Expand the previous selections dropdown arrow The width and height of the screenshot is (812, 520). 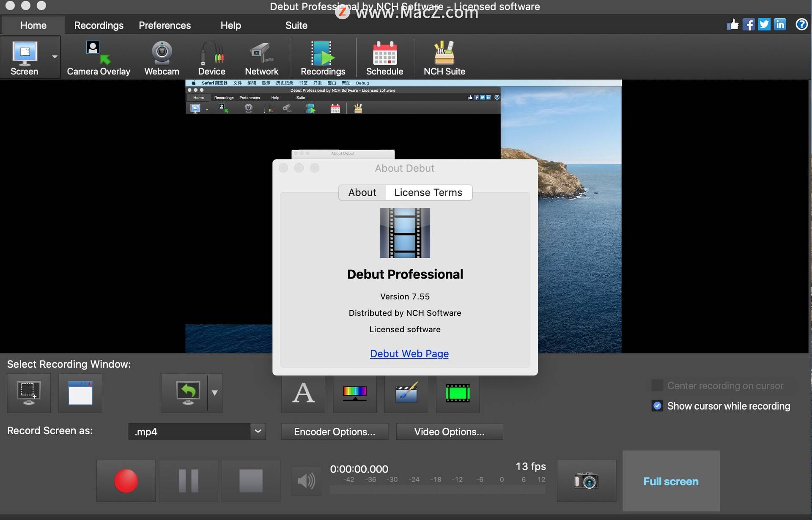[215, 393]
